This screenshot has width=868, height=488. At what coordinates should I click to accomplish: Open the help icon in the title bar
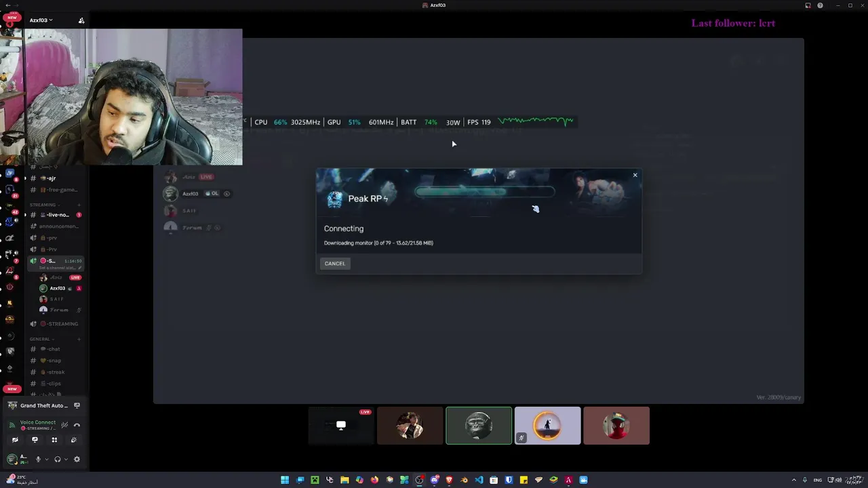821,5
